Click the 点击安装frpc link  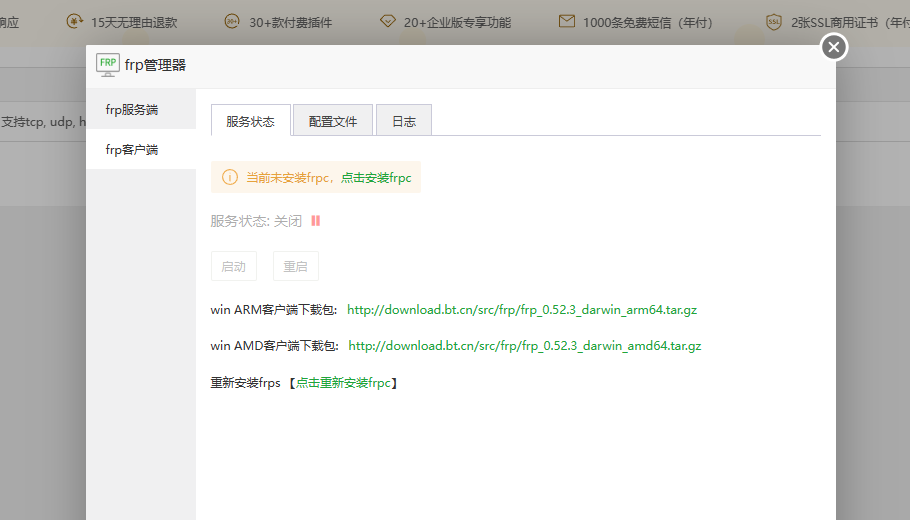click(376, 178)
